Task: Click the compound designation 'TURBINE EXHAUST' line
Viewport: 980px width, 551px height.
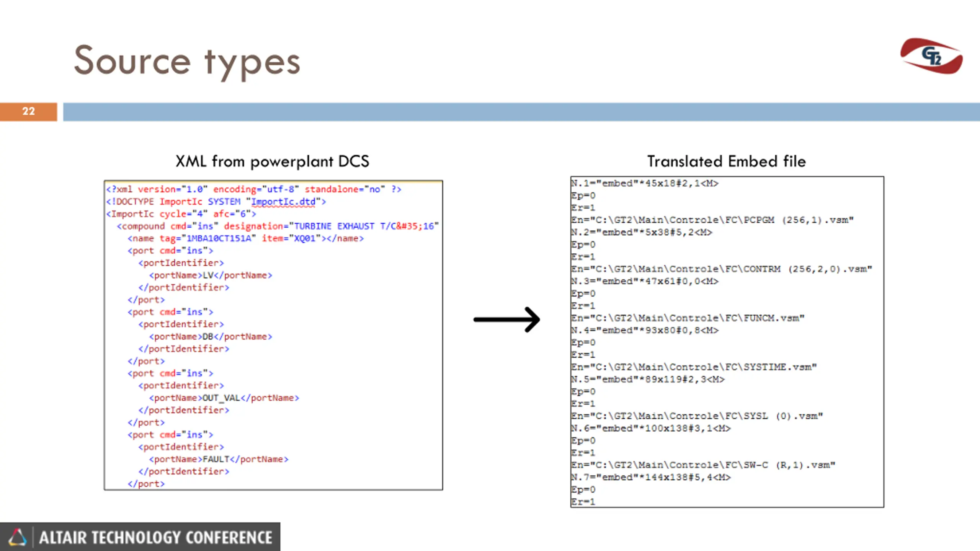Action: (x=278, y=226)
